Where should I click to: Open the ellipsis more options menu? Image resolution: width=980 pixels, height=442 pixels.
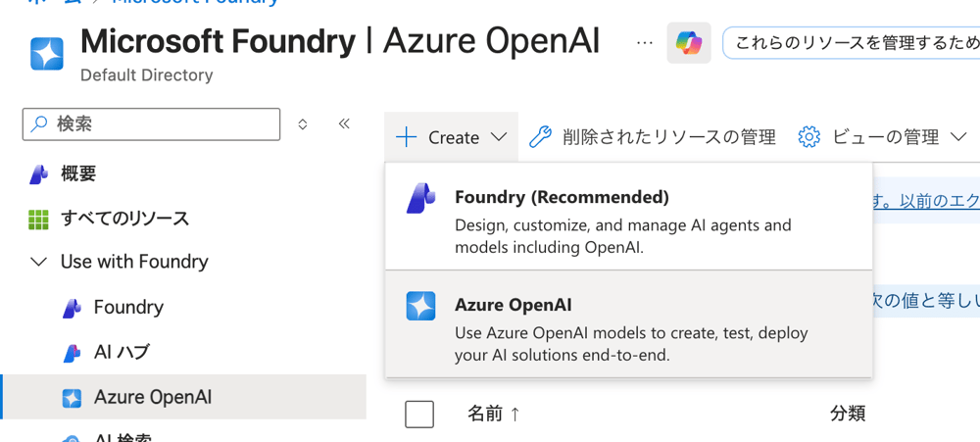coord(644,43)
